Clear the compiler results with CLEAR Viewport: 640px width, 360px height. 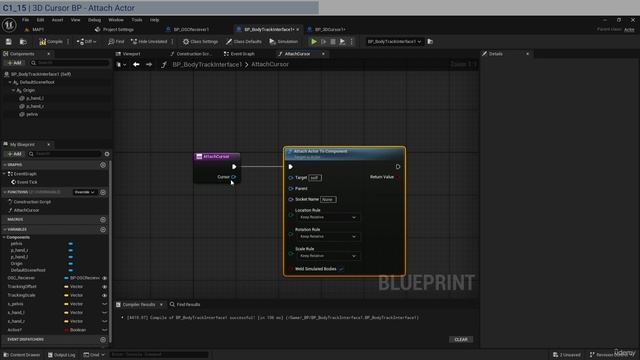pyautogui.click(x=461, y=340)
